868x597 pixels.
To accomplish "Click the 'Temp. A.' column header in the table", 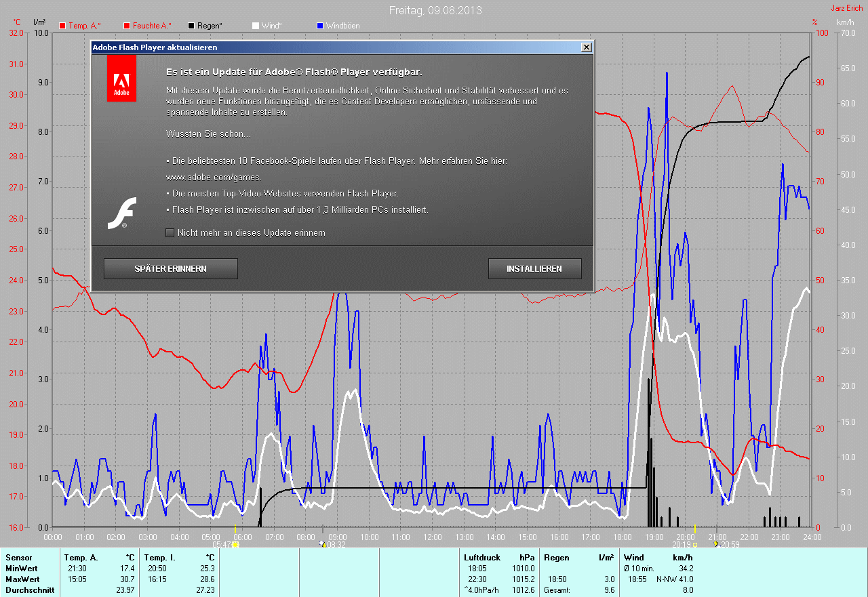I will coord(81,557).
